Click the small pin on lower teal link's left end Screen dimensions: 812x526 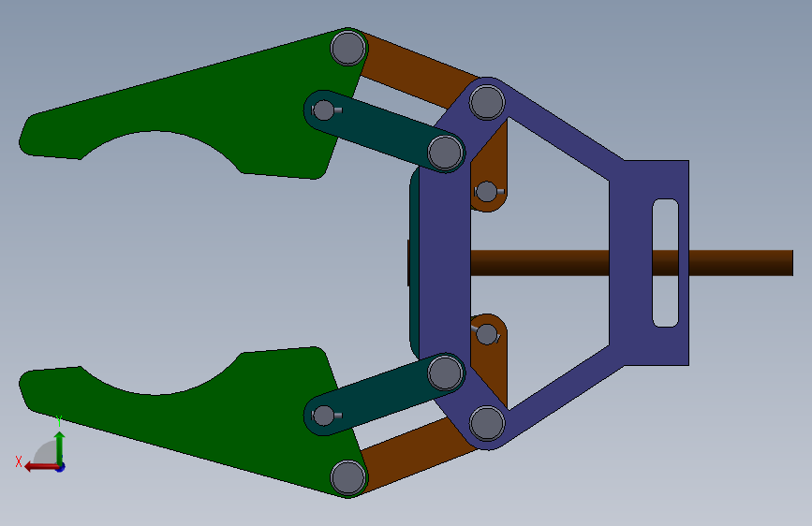[x=324, y=416]
